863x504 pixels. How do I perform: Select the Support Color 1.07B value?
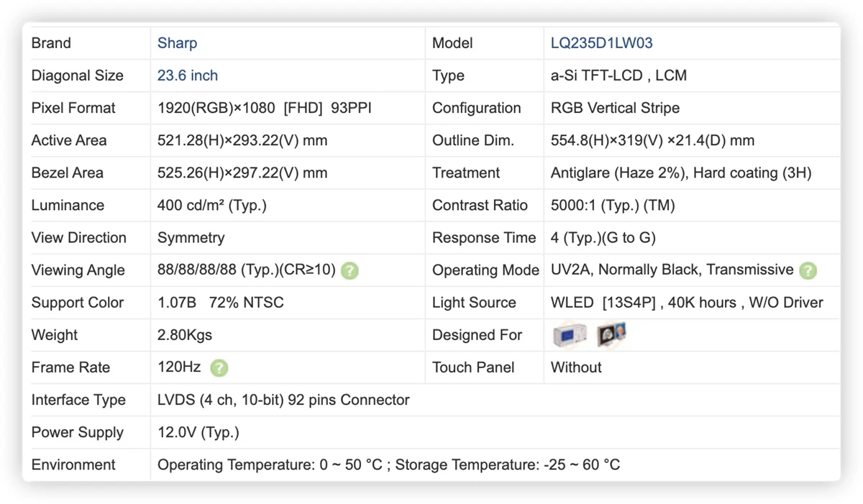click(x=221, y=303)
